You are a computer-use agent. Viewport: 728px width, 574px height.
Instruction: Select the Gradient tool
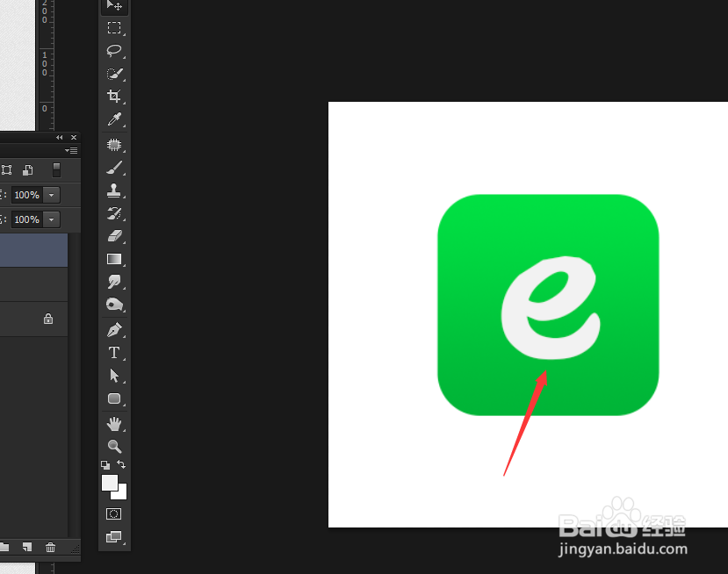click(114, 259)
